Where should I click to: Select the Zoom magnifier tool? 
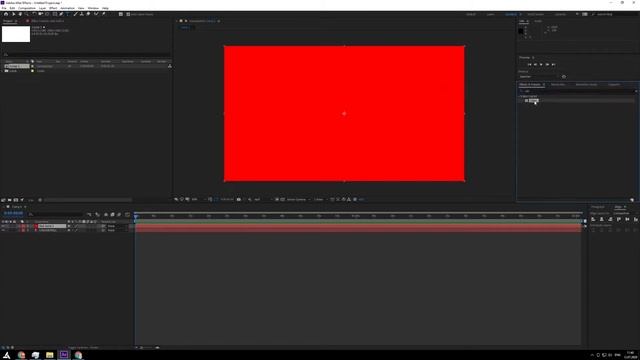(x=27, y=14)
